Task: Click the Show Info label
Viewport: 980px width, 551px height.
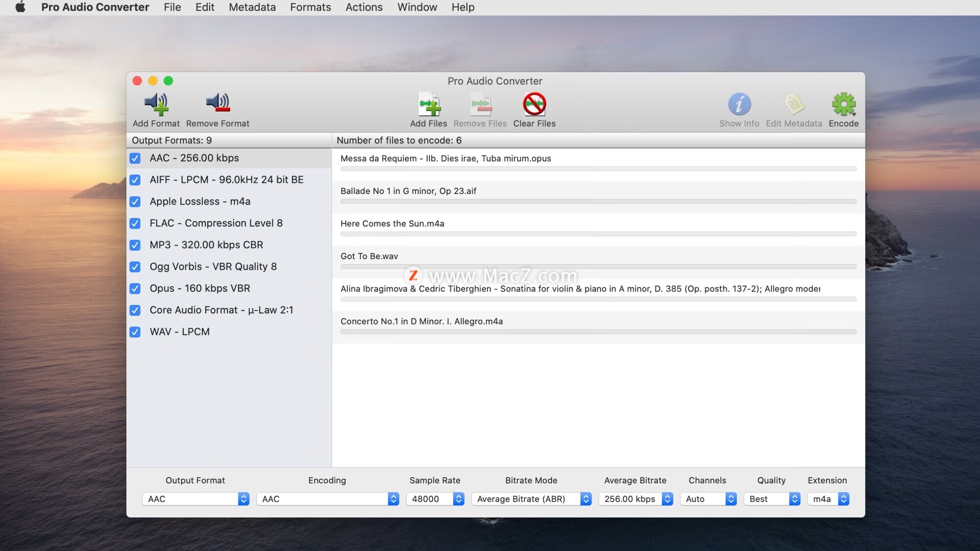Action: pos(739,123)
